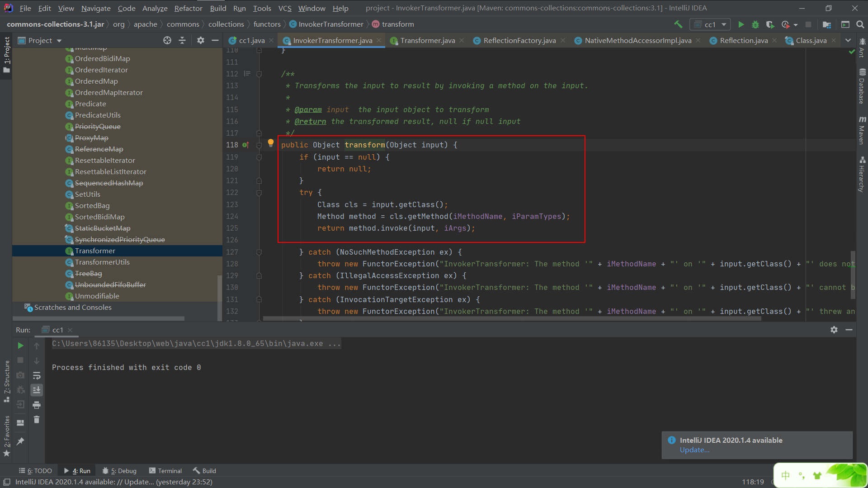Click the 118:19 caret position indicator
The width and height of the screenshot is (868, 488).
tap(753, 482)
